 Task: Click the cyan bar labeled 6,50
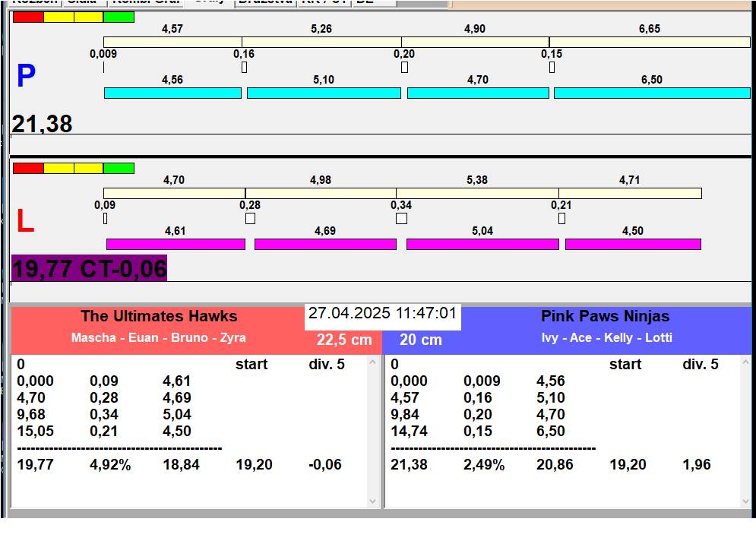click(x=651, y=93)
